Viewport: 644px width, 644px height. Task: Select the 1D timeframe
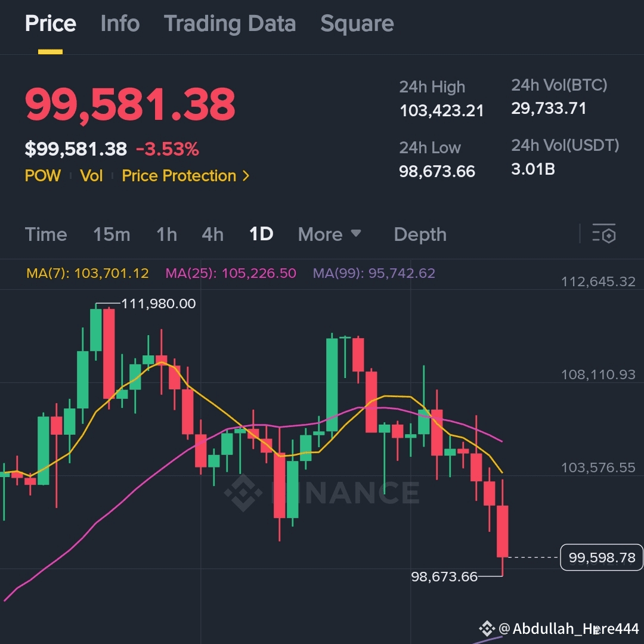(261, 234)
